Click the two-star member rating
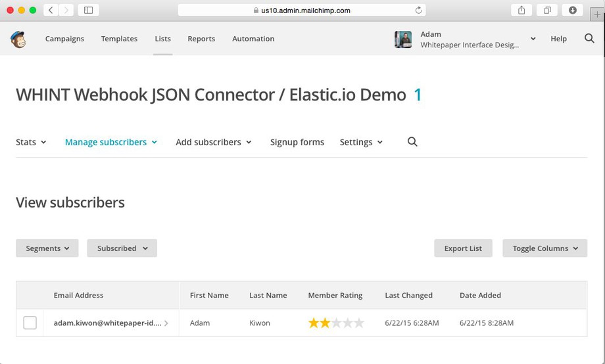605x364 pixels. pyautogui.click(x=336, y=323)
